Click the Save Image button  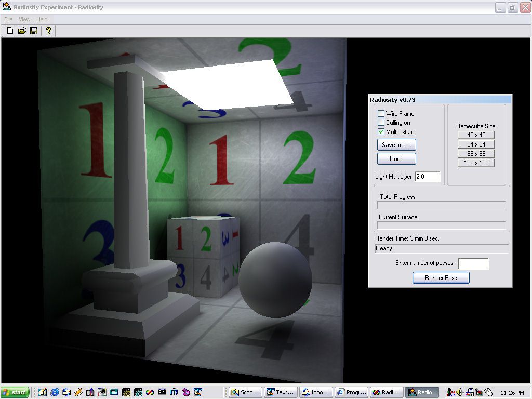(396, 145)
